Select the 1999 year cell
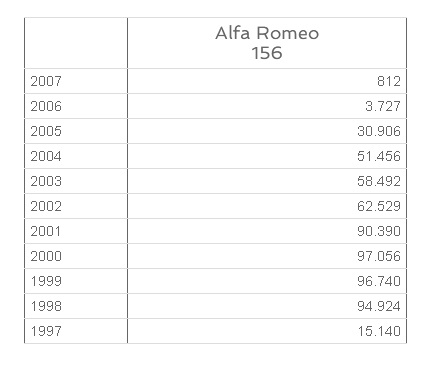 [76, 281]
